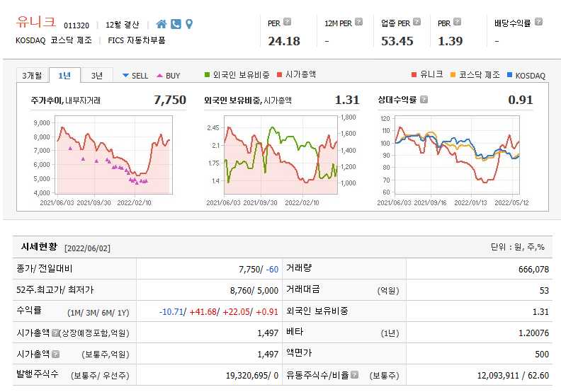Open help icon next to 배당수익률

pyautogui.click(x=538, y=22)
